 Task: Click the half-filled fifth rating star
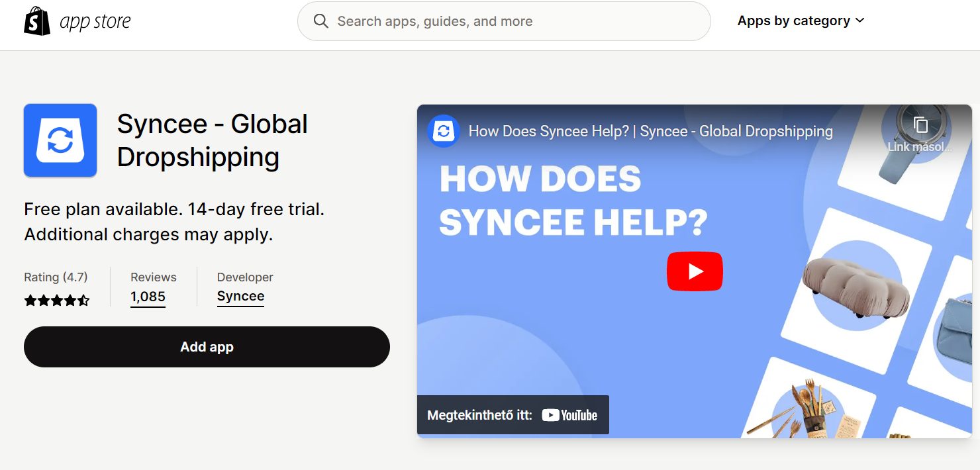pyautogui.click(x=84, y=299)
